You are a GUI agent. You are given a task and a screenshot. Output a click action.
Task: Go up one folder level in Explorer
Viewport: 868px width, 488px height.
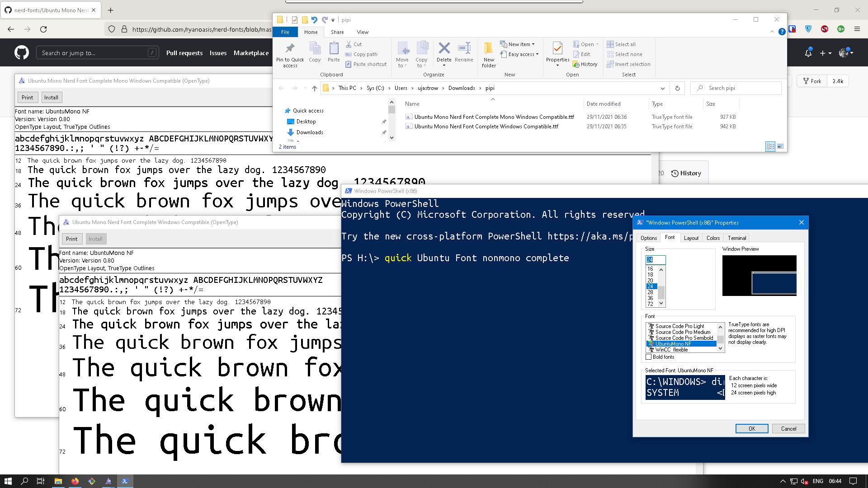[315, 88]
